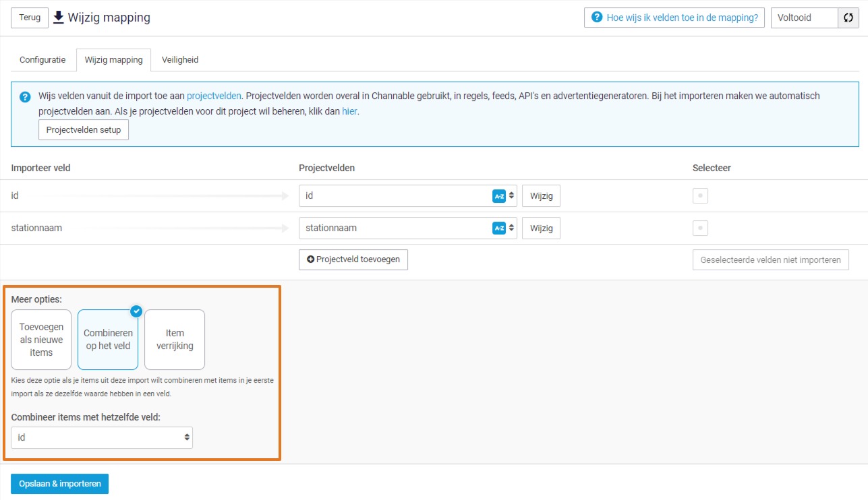Click the 'Importeer veld' column header

(40, 168)
